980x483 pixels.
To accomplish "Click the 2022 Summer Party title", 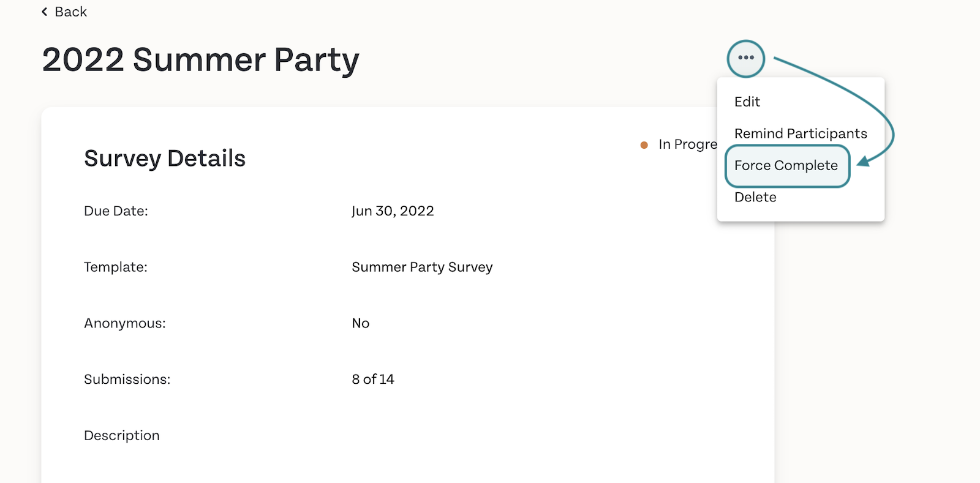I will [200, 61].
